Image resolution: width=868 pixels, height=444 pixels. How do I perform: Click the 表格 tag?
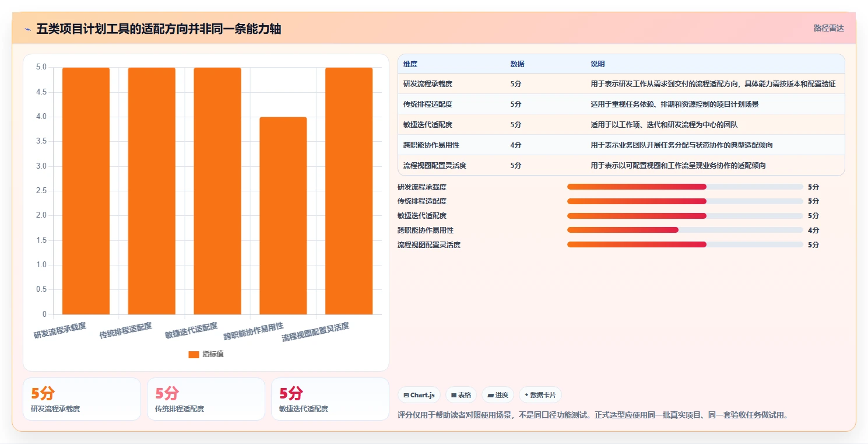461,395
